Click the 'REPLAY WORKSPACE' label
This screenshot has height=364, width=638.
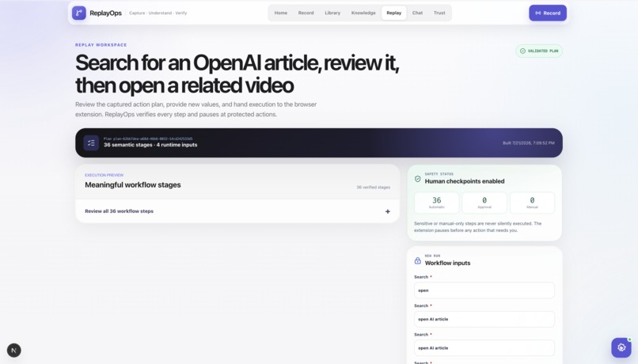pos(101,45)
